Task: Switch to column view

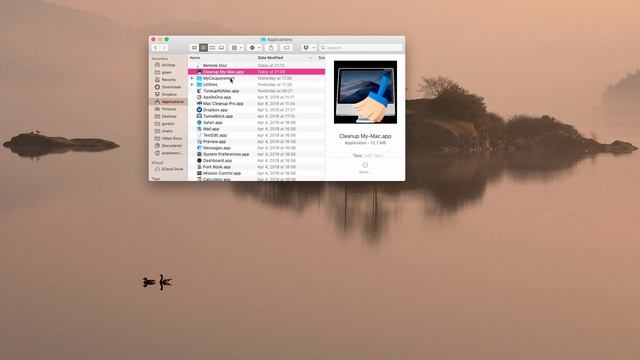Action: (212, 48)
